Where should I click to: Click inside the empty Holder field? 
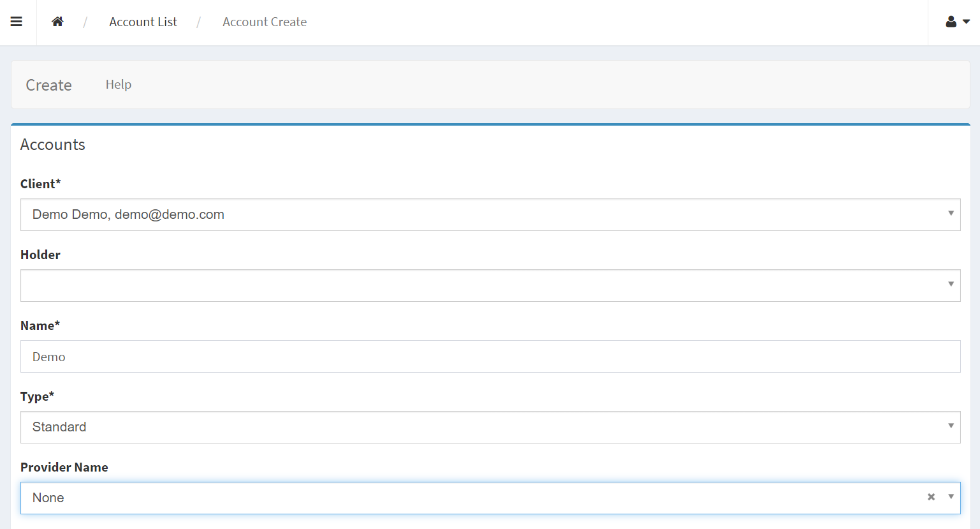(x=478, y=285)
